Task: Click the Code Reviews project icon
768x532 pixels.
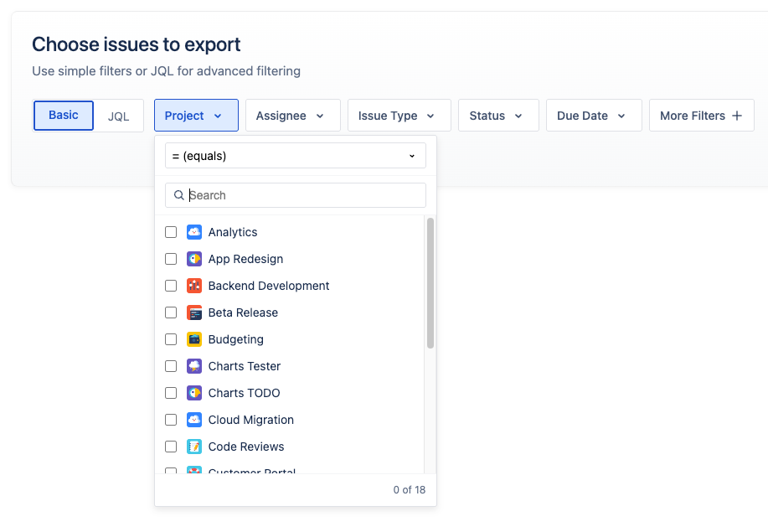Action: tap(194, 447)
